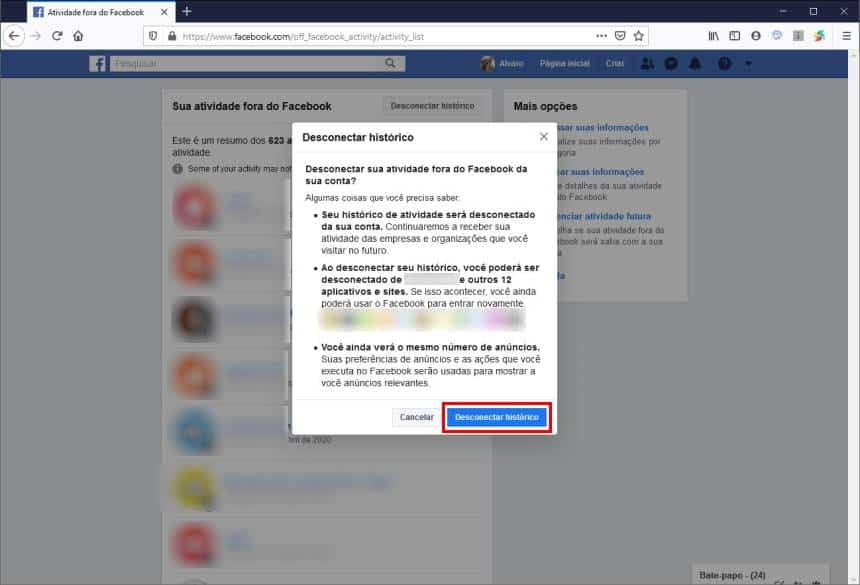Click the info icon beside Some of your activity
The width and height of the screenshot is (860, 585).
(177, 169)
